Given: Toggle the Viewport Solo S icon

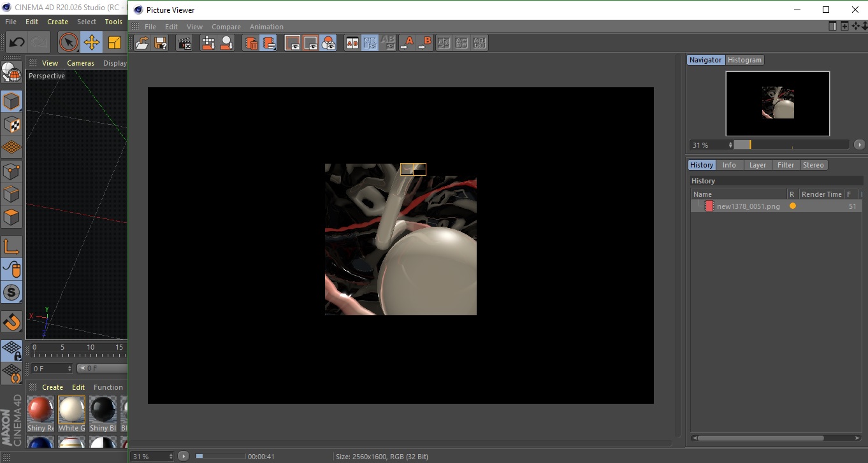Looking at the screenshot, I should pyautogui.click(x=11, y=293).
